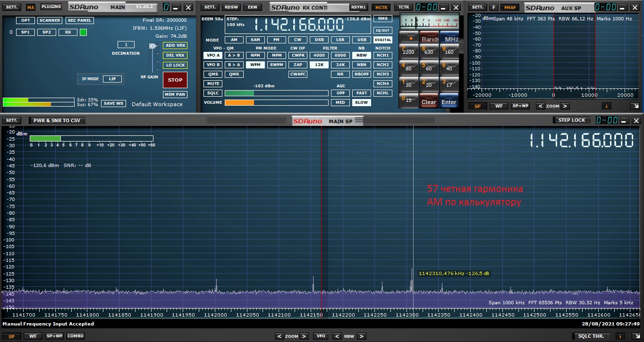Confirm keypad with Enter key
The width and height of the screenshot is (644, 342).
click(449, 101)
